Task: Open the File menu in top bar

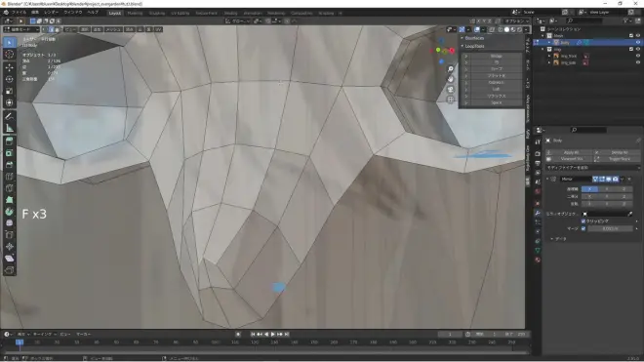Action: [19, 13]
